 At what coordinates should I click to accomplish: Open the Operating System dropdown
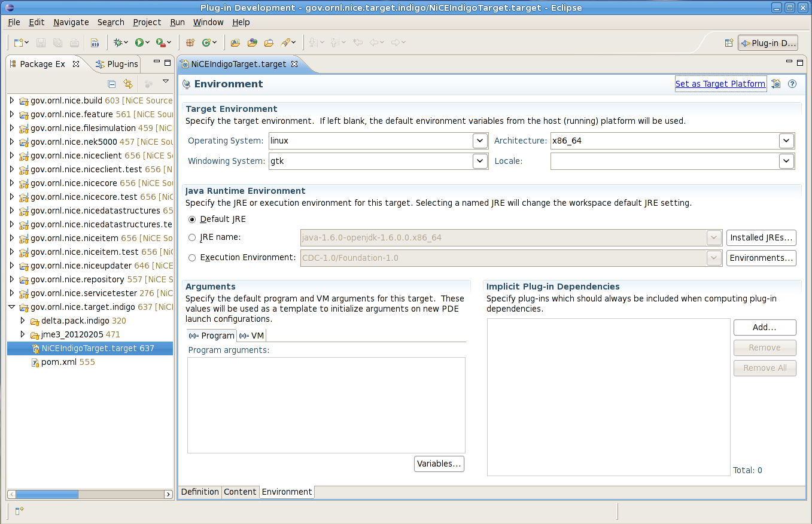click(480, 141)
